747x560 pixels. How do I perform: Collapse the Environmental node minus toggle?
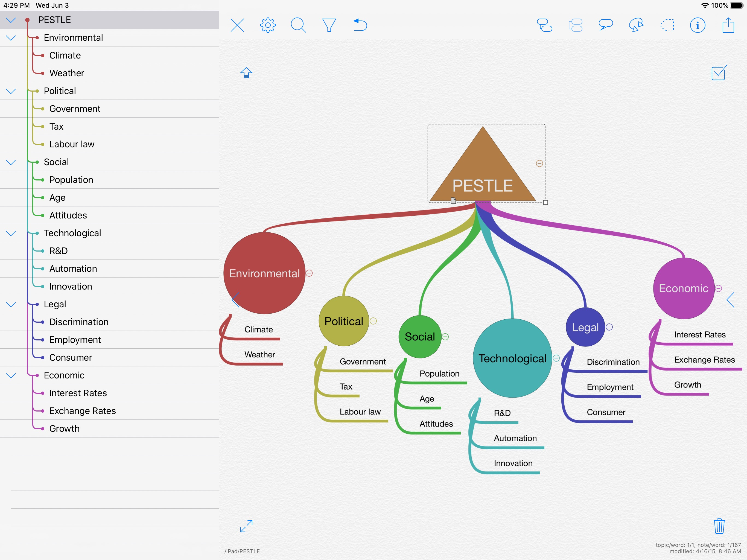[x=309, y=273]
